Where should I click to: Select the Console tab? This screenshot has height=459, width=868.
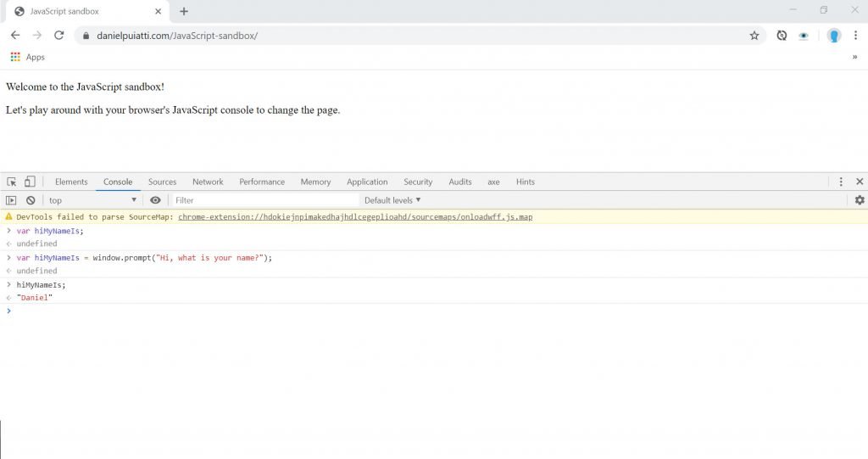click(118, 182)
